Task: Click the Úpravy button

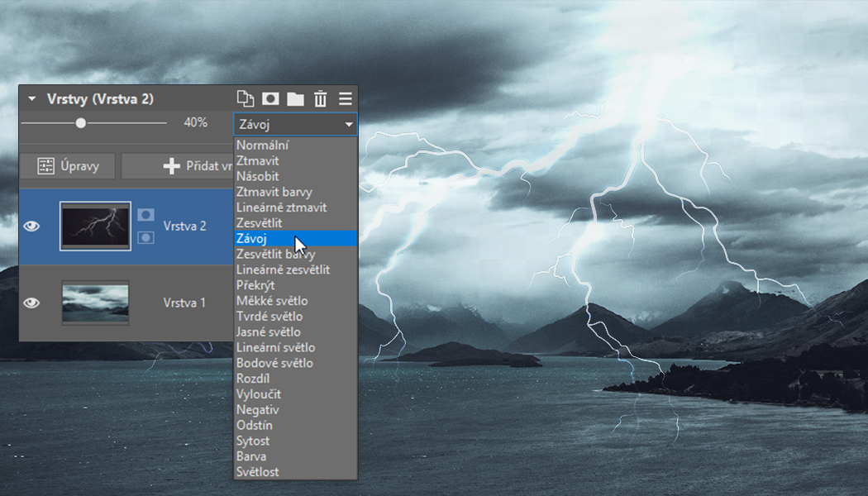Action: [68, 165]
